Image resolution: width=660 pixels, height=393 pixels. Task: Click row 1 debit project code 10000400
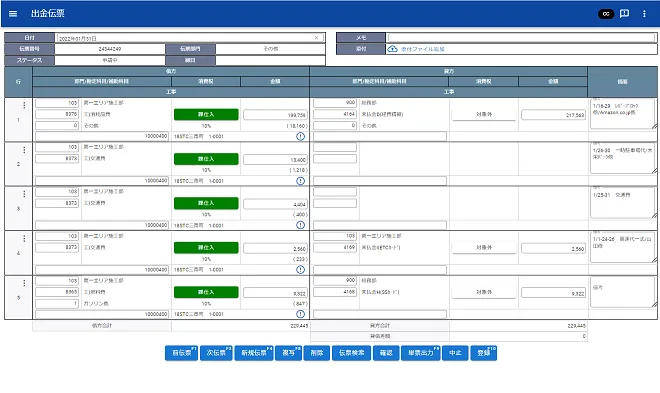tap(102, 136)
